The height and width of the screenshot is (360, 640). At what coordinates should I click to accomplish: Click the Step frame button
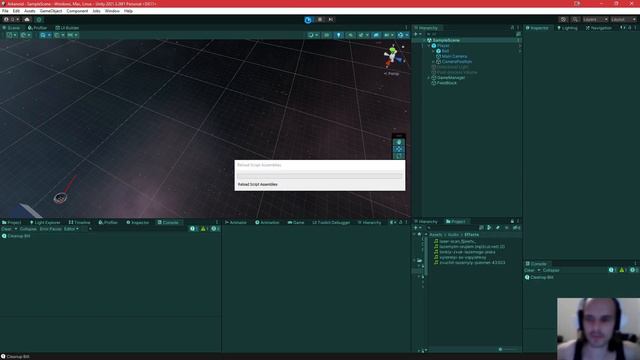pos(331,20)
